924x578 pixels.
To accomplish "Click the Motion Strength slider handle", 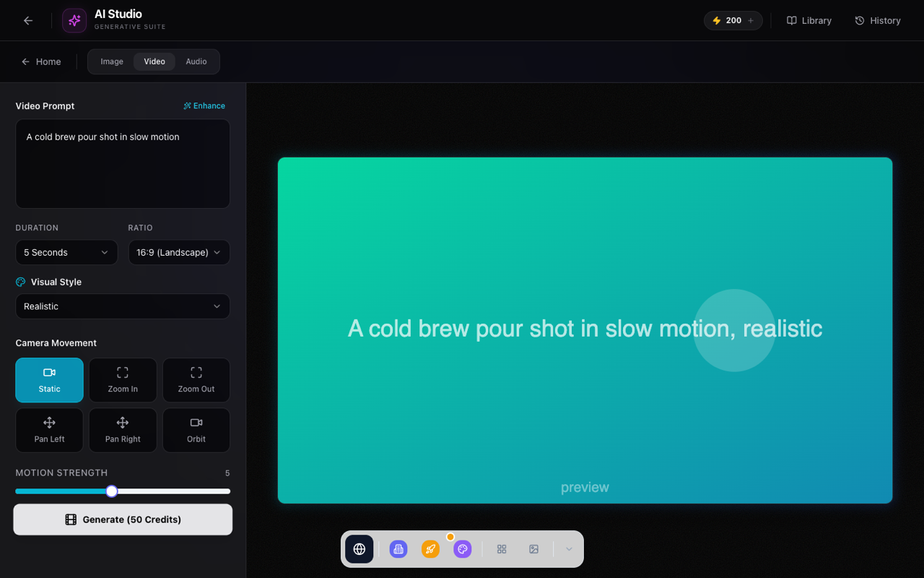I will (x=112, y=491).
